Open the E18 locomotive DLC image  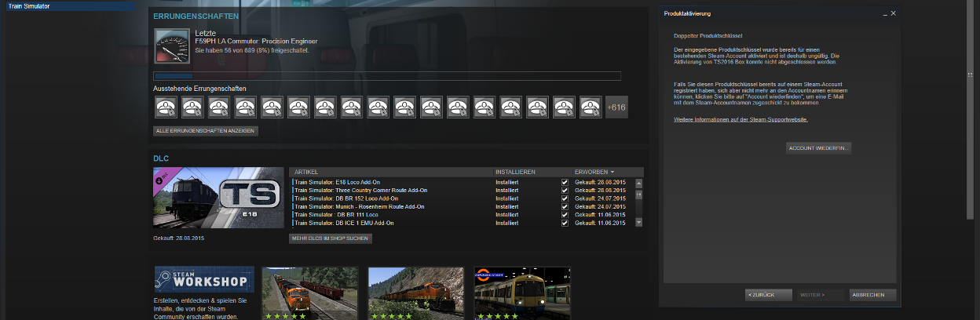pos(218,198)
